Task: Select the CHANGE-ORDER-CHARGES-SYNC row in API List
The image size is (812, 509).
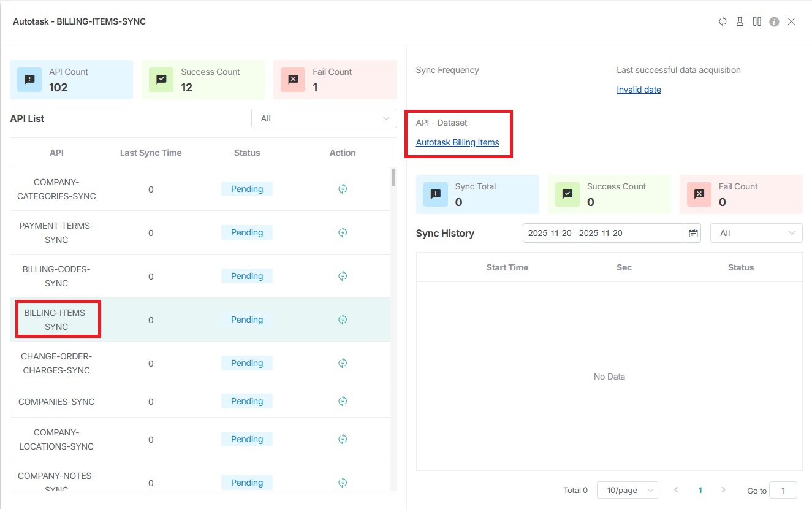Action: [56, 363]
